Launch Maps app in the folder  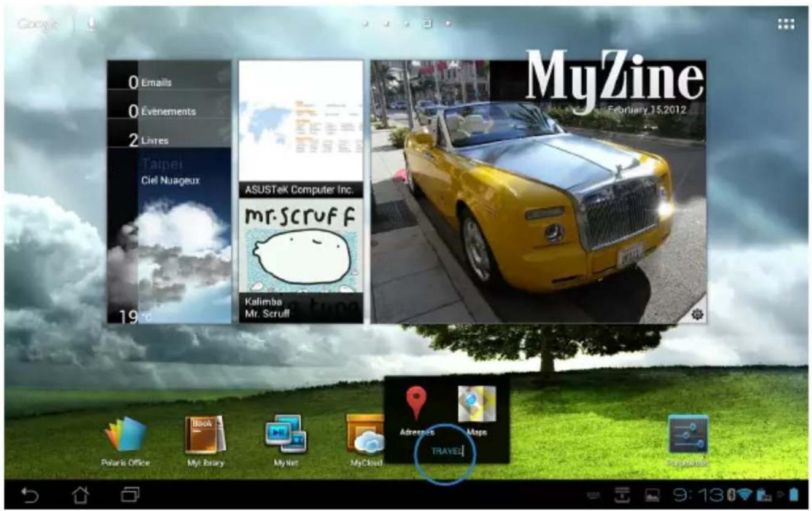477,410
